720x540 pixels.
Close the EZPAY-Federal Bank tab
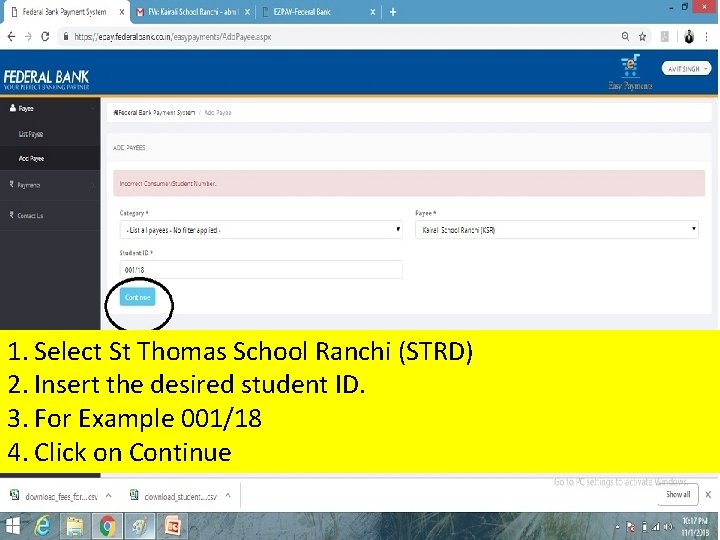pos(372,12)
